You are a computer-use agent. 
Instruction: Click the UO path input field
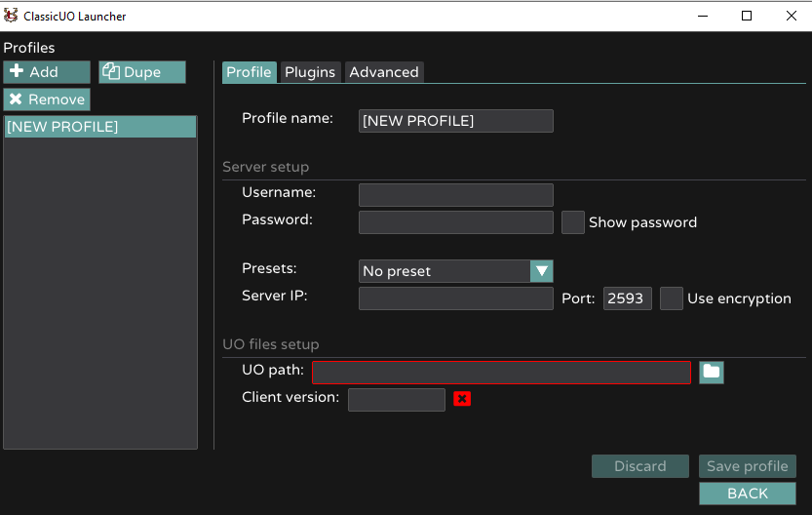501,373
